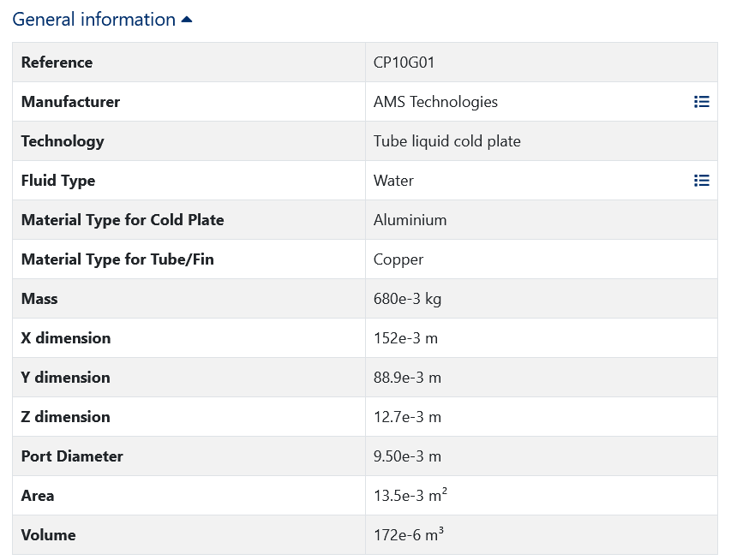The height and width of the screenshot is (560, 731).
Task: Select the Tube liquid cold plate value
Action: [446, 141]
